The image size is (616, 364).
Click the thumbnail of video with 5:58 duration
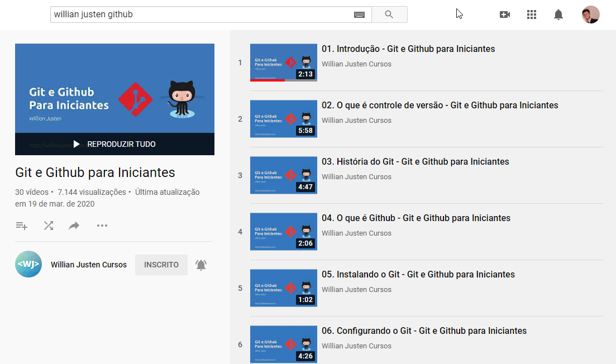point(284,119)
